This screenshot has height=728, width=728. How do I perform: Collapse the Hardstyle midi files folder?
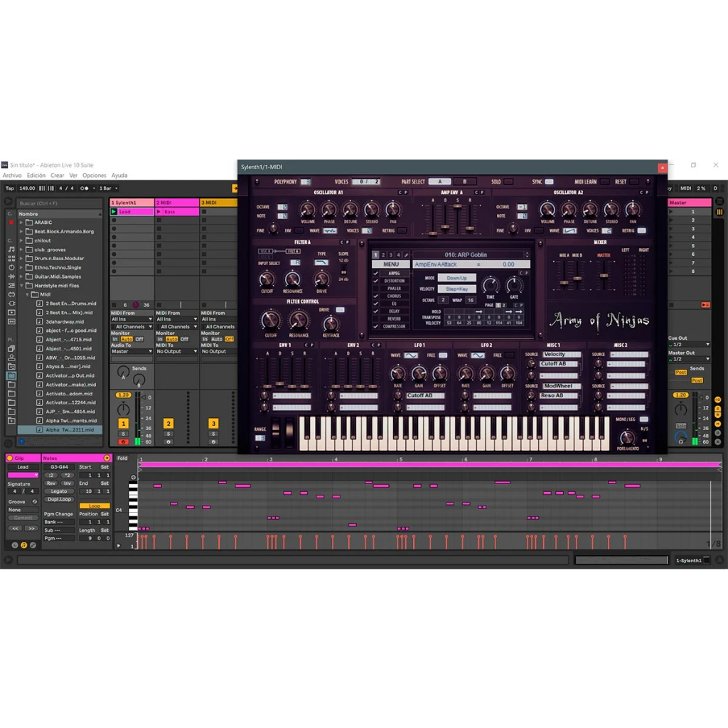21,286
